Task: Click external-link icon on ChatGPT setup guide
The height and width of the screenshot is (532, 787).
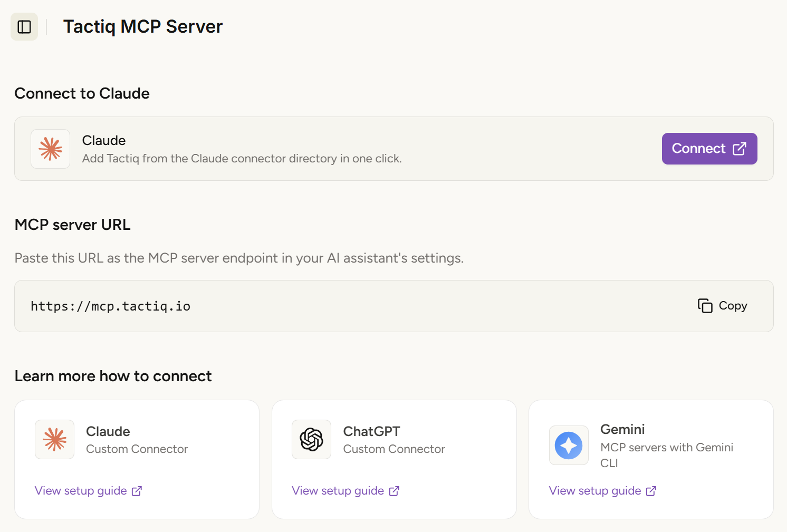Action: tap(394, 491)
